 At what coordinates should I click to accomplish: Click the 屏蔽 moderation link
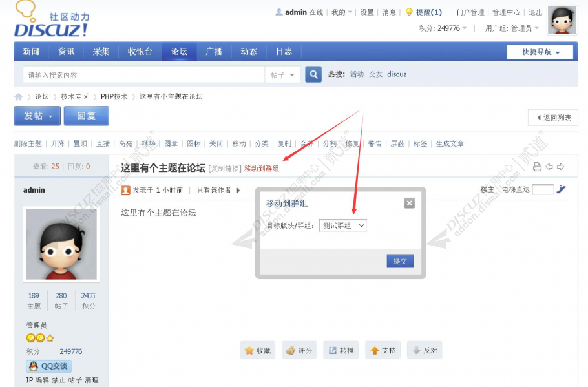click(x=397, y=143)
